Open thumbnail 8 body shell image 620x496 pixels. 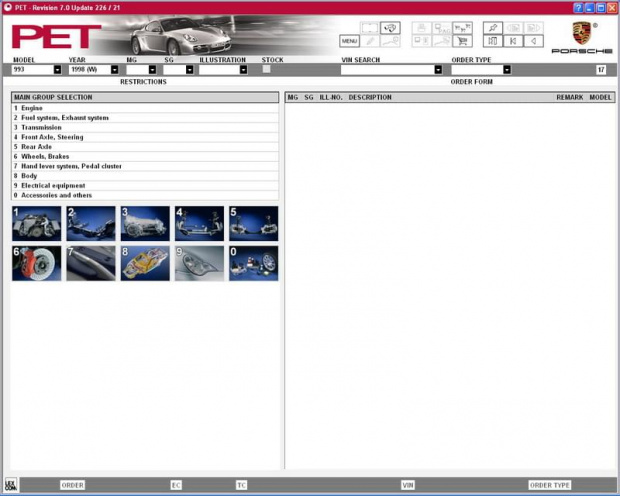[x=145, y=263]
